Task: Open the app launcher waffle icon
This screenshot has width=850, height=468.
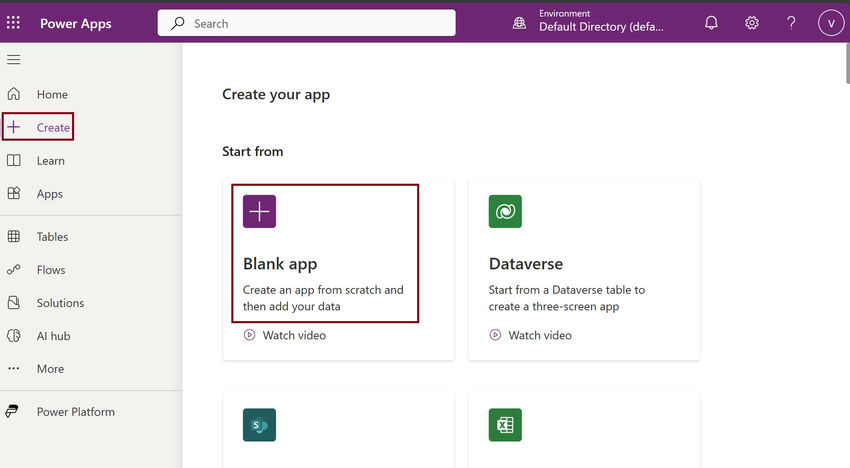Action: tap(13, 23)
